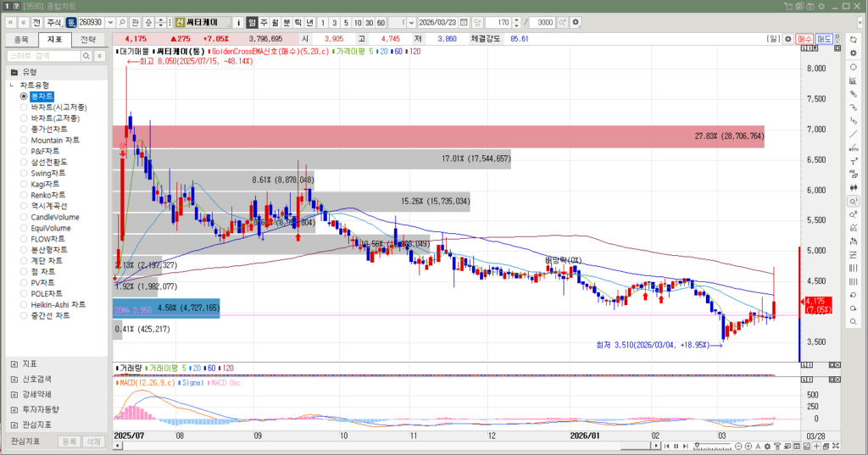Click the red 매수 buy button
The image size is (868, 455).
click(x=804, y=39)
